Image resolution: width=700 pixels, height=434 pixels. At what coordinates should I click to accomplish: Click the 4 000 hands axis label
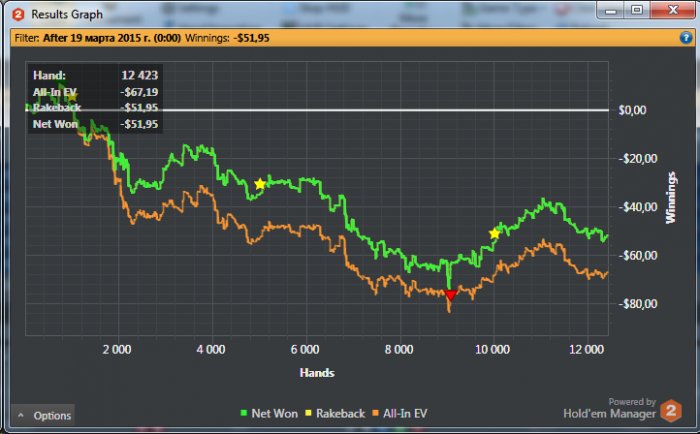[x=211, y=349]
